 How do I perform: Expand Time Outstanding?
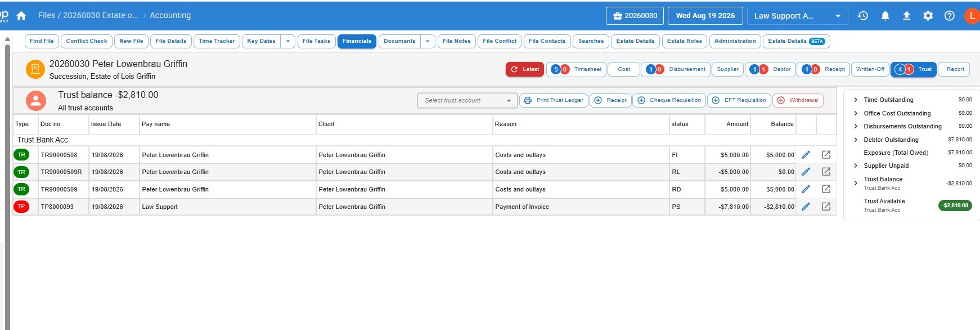(856, 100)
